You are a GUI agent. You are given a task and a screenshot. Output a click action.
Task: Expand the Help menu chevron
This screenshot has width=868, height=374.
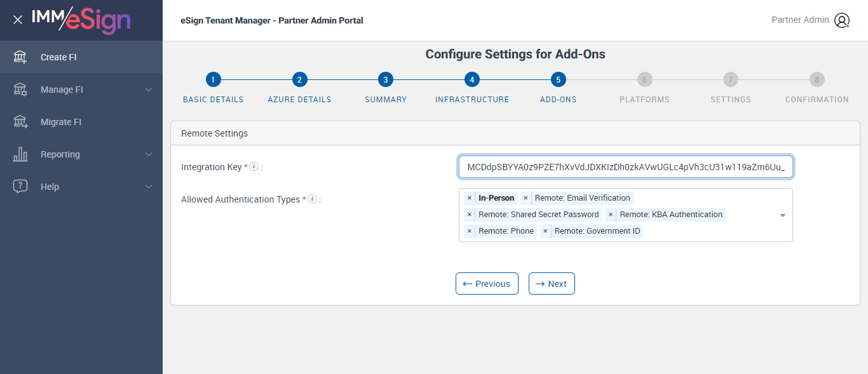tap(149, 187)
